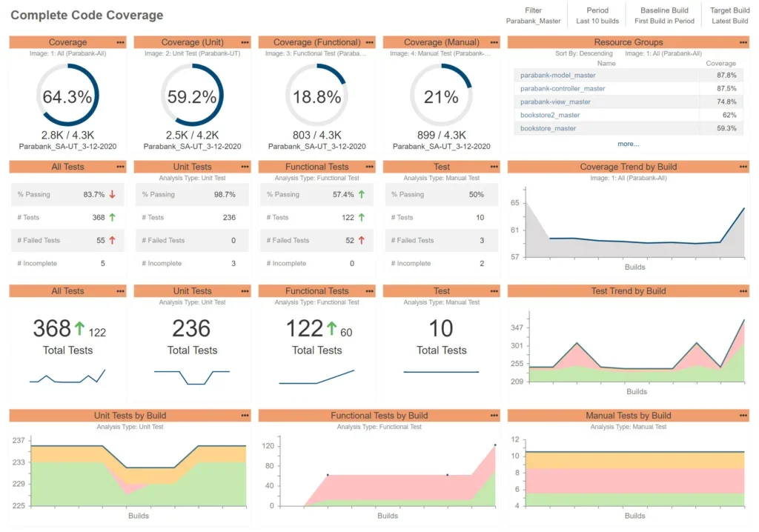Change the Period setting from Last 10 builds

(x=597, y=16)
